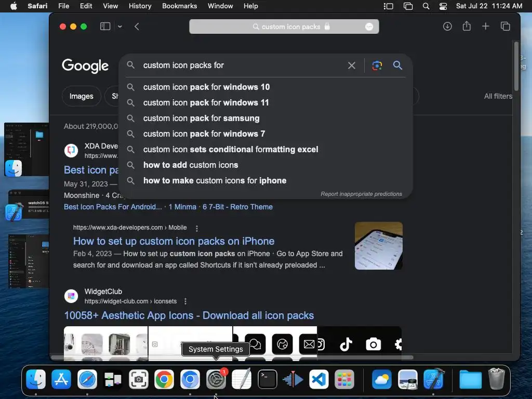Choose suggestion custom icon pack for samsung

coord(265,118)
